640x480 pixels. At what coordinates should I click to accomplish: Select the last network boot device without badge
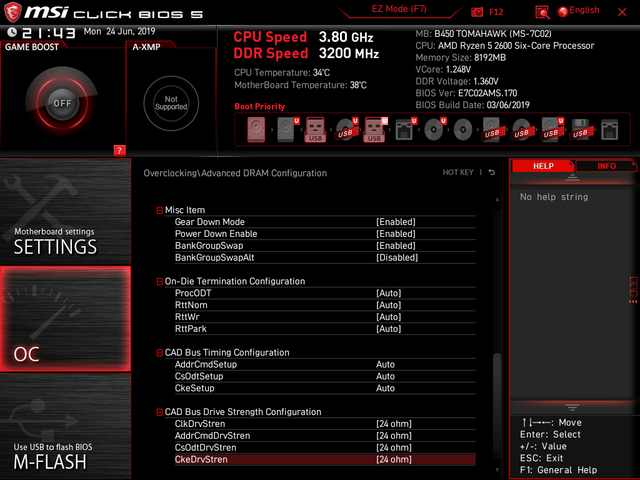pyautogui.click(x=609, y=130)
